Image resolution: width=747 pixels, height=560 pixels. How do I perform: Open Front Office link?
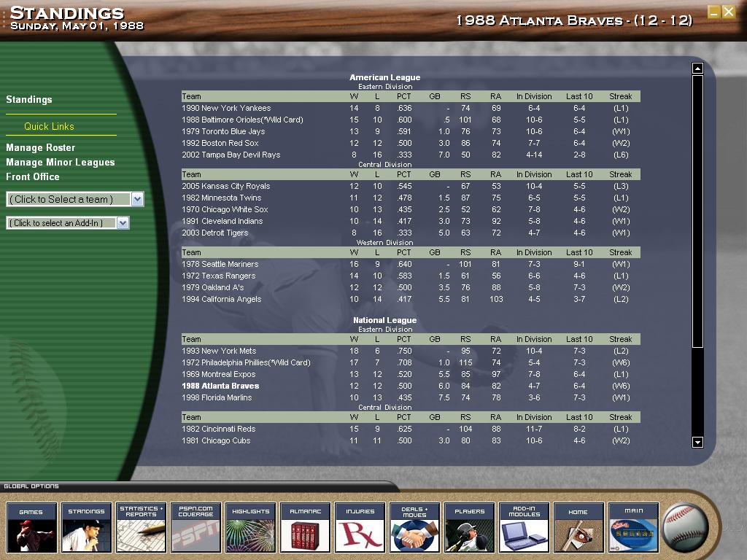point(33,176)
